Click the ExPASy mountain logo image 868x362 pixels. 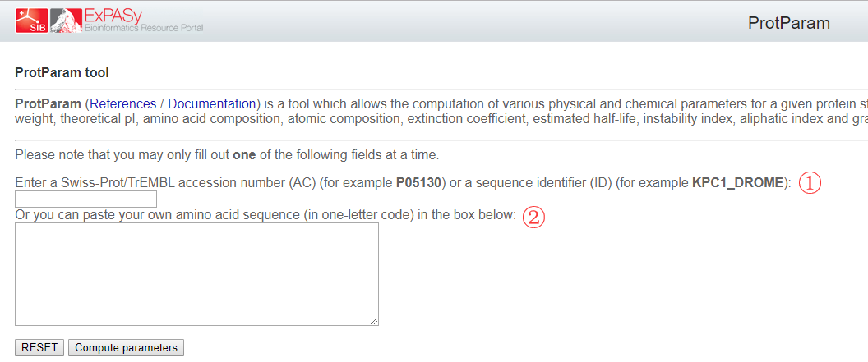click(65, 21)
